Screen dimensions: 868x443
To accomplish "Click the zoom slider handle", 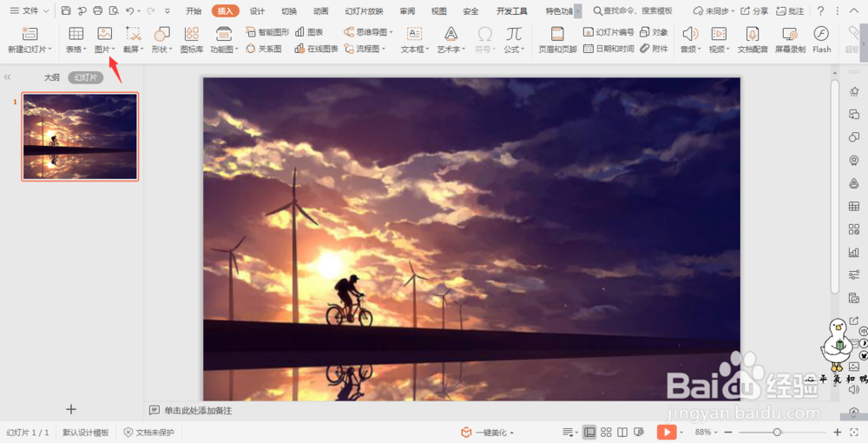I will tap(777, 432).
